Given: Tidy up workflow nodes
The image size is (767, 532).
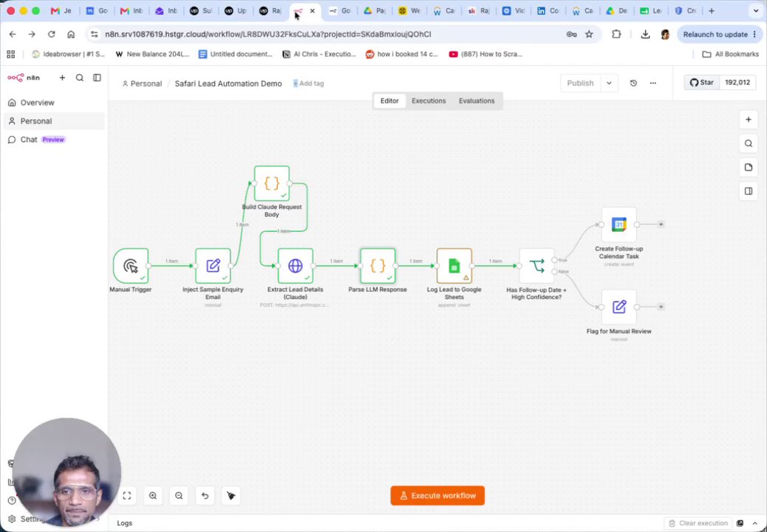Looking at the screenshot, I should (x=231, y=496).
